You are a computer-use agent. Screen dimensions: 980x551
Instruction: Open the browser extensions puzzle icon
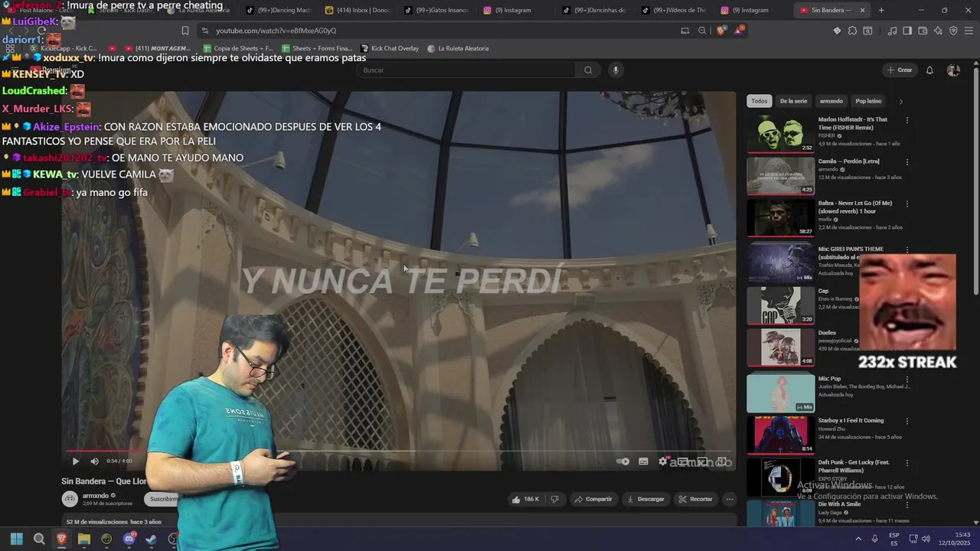(852, 31)
